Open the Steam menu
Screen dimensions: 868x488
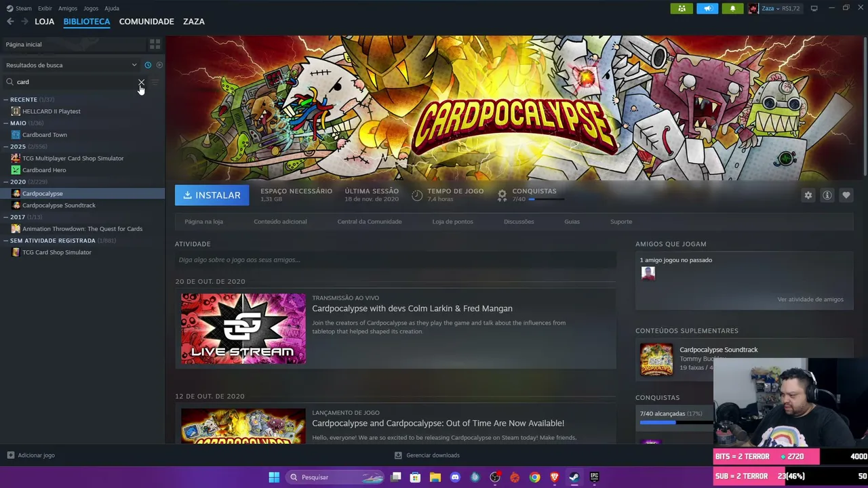[20, 8]
